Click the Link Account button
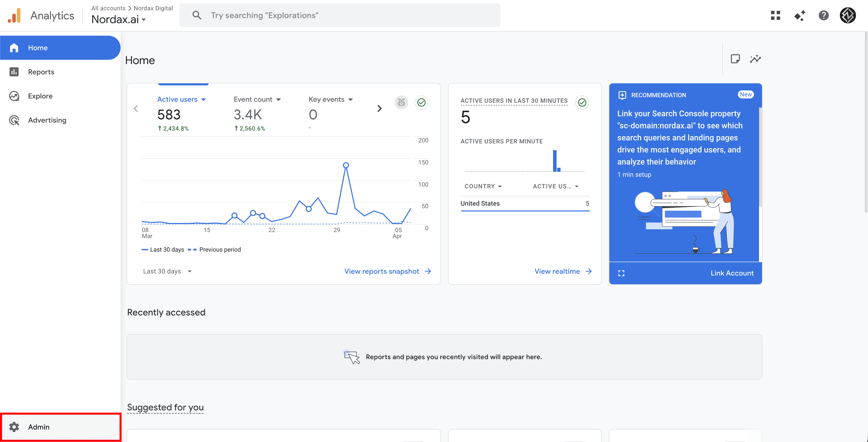The image size is (868, 442). [x=732, y=273]
